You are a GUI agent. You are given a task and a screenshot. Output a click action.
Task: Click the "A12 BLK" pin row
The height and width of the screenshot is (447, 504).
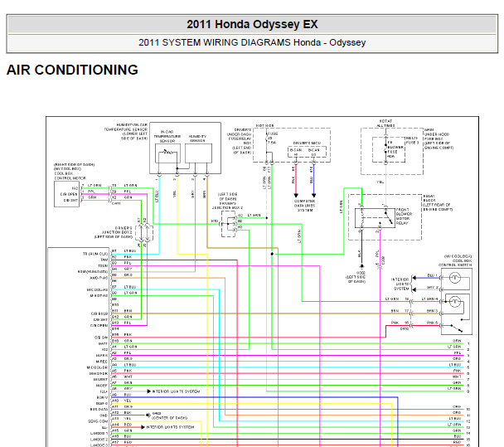(x=122, y=413)
